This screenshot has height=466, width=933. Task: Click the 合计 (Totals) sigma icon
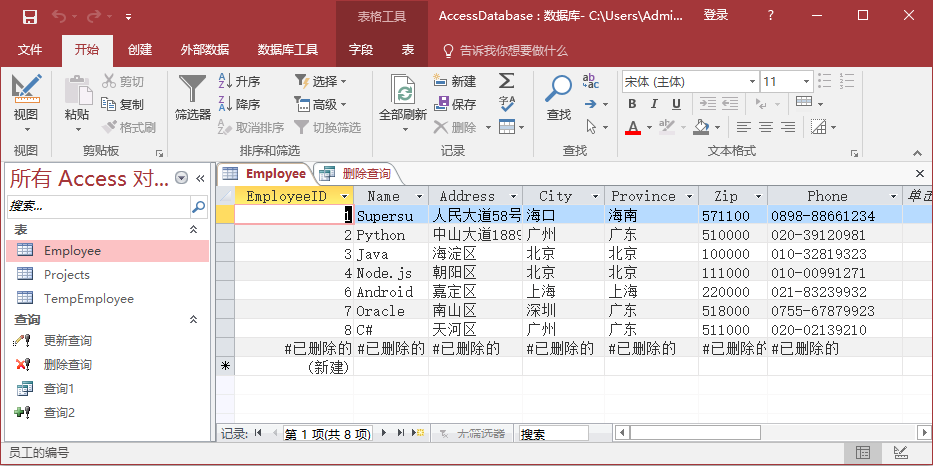[x=507, y=81]
